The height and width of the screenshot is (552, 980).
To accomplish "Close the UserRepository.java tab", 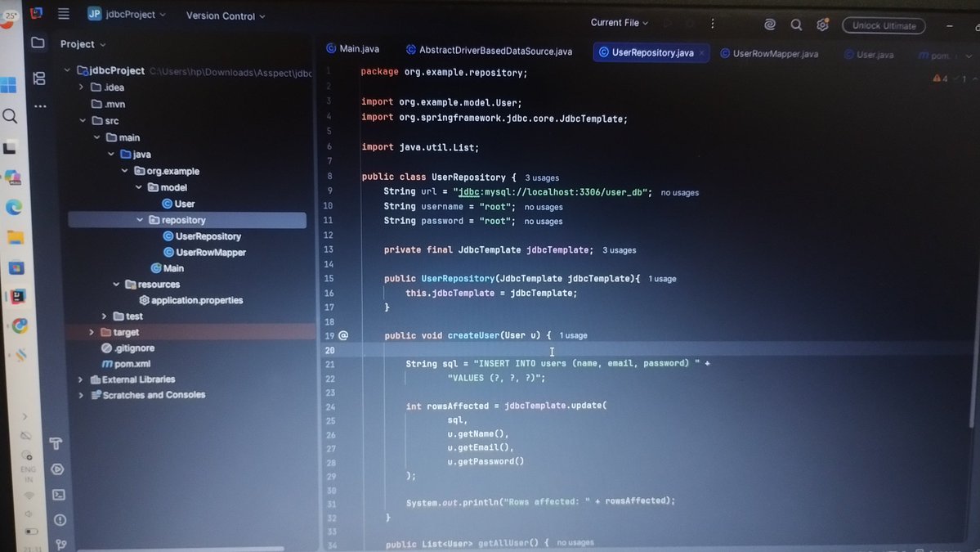I will [x=702, y=53].
